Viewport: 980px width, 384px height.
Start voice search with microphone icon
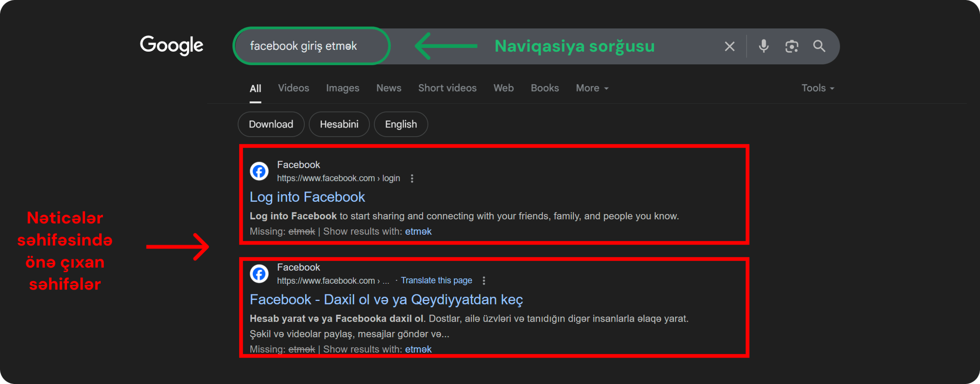763,46
